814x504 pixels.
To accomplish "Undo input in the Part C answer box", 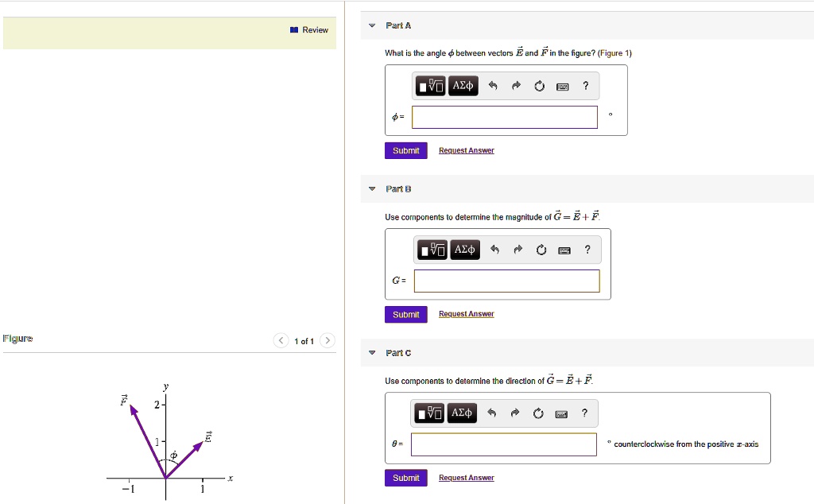I will [x=494, y=413].
